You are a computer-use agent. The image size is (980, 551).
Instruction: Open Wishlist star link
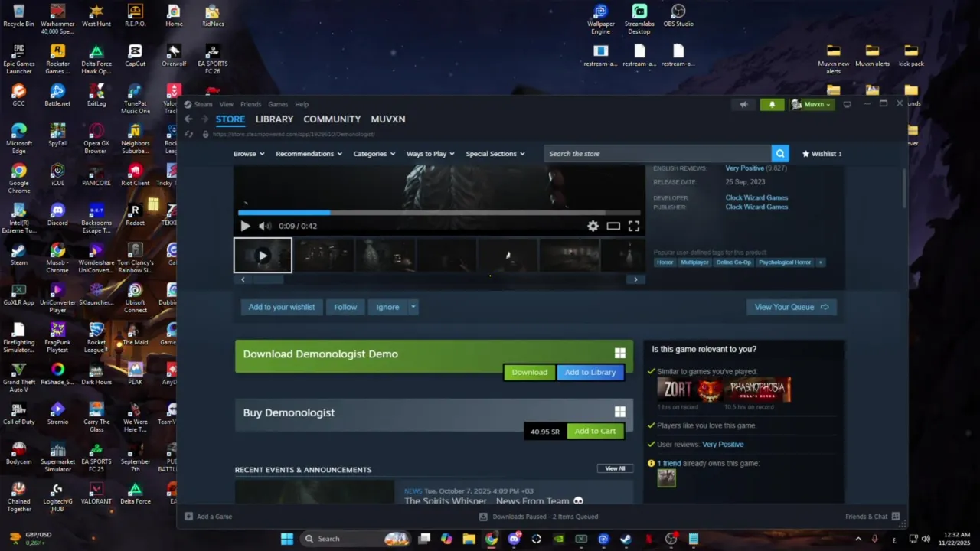tap(822, 154)
